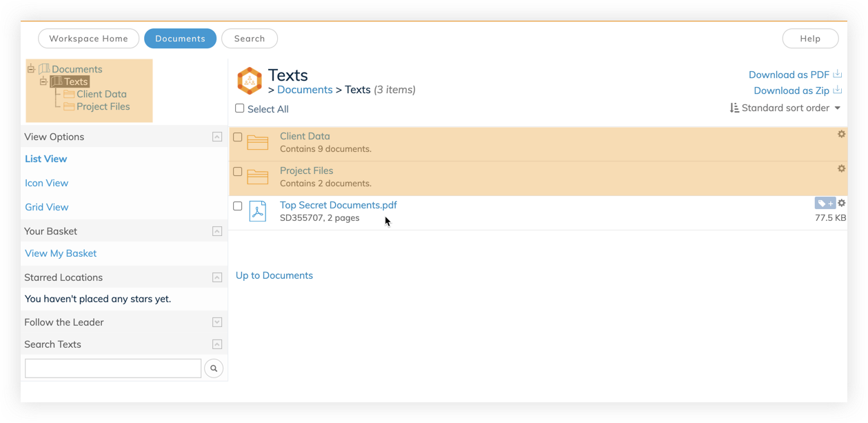
Task: Click the '(3 items)' count text
Action: [394, 90]
